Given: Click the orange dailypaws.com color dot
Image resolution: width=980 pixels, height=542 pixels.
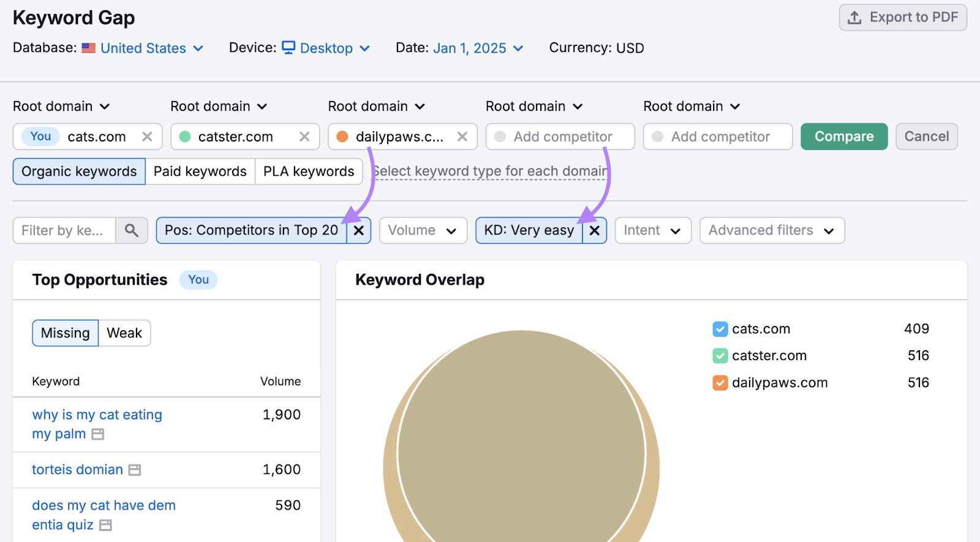Looking at the screenshot, I should pos(343,137).
